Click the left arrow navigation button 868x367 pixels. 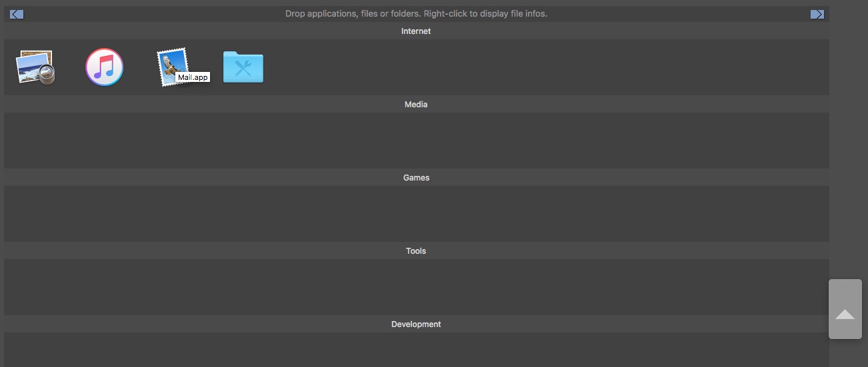pos(17,14)
